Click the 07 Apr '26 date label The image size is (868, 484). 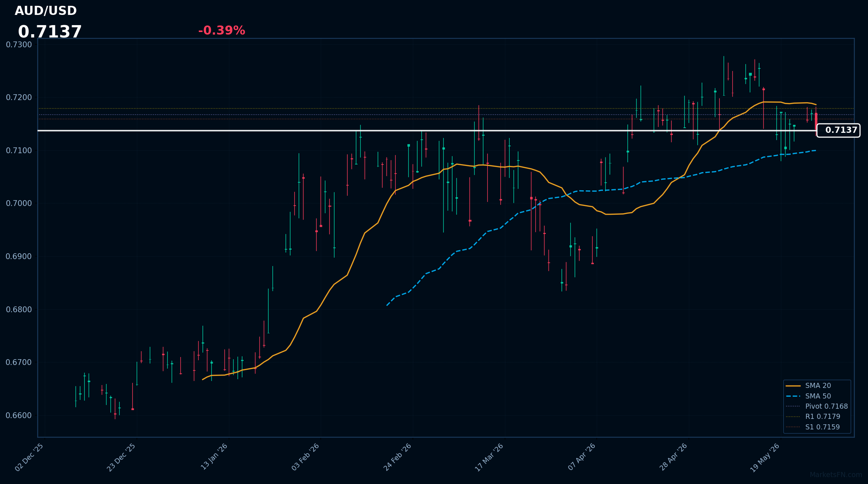coord(582,457)
